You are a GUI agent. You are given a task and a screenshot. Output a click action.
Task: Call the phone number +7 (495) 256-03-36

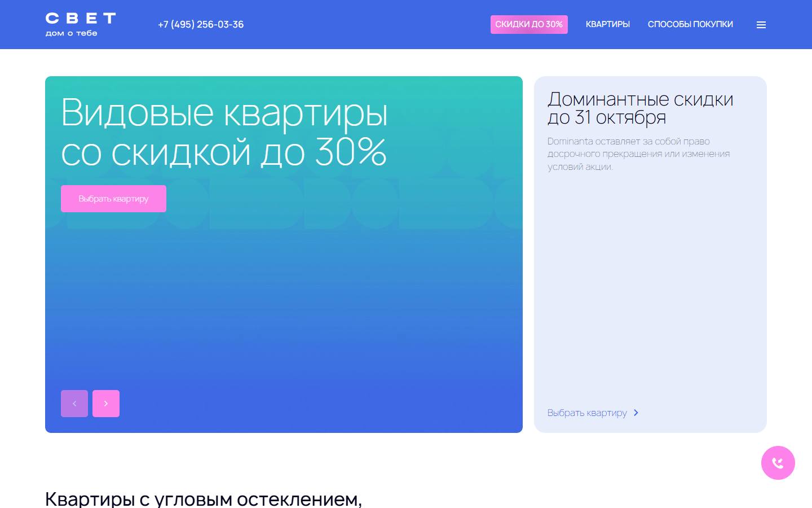point(201,24)
